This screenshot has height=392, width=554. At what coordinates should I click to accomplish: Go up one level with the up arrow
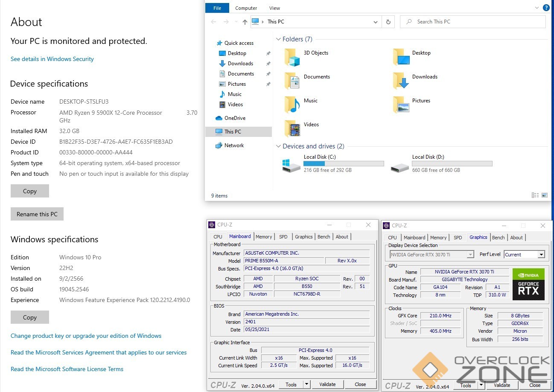point(245,22)
